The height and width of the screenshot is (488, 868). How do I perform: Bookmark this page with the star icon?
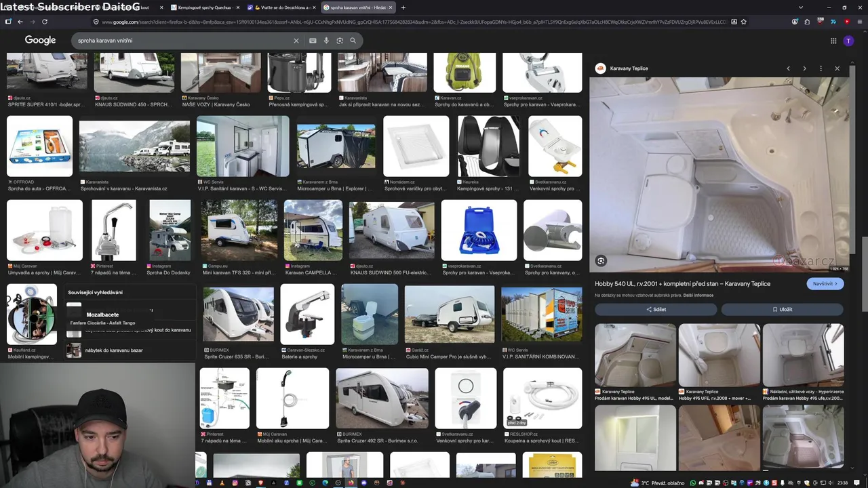pyautogui.click(x=744, y=22)
